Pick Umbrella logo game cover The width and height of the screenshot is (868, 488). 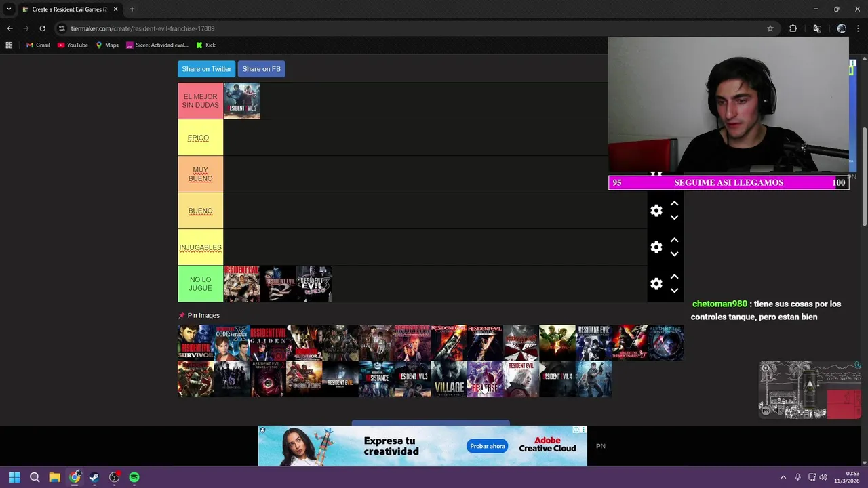coord(521,342)
